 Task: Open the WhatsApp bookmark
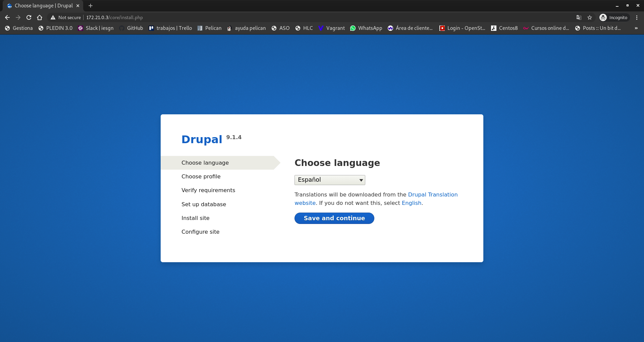pos(366,28)
